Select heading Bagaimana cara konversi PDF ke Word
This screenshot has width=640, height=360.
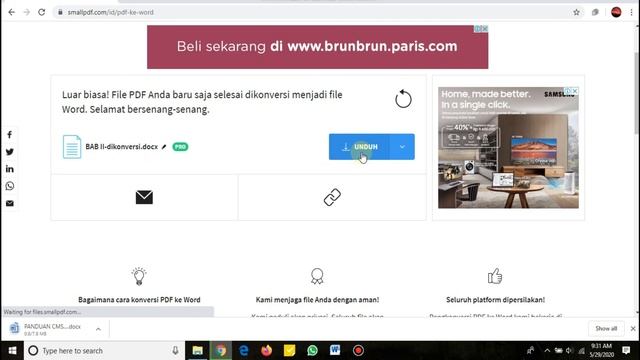pos(139,300)
